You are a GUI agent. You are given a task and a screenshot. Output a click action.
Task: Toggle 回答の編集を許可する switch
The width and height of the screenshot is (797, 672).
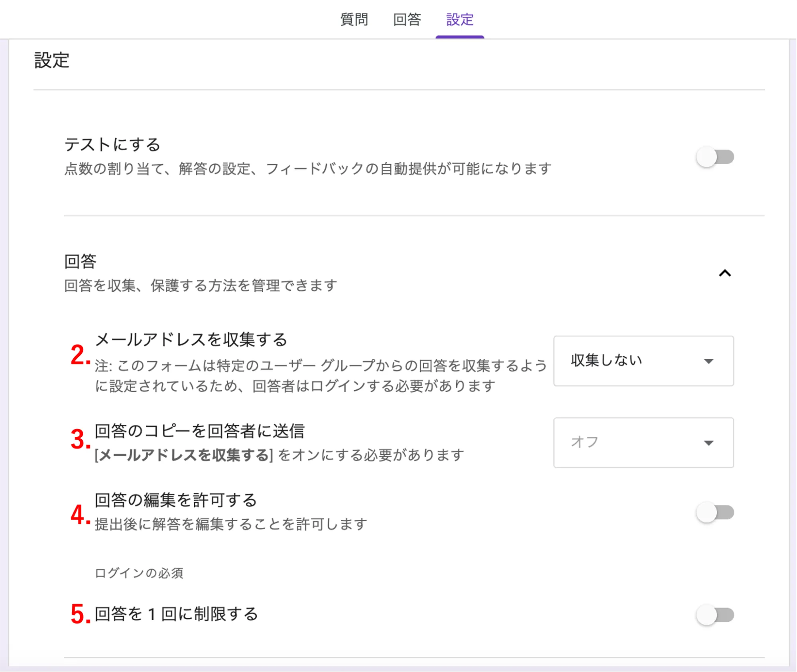(x=715, y=513)
